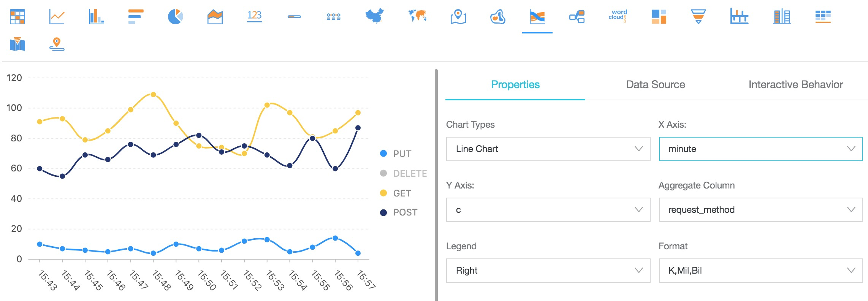Open the Legend position Right dropdown

point(548,271)
